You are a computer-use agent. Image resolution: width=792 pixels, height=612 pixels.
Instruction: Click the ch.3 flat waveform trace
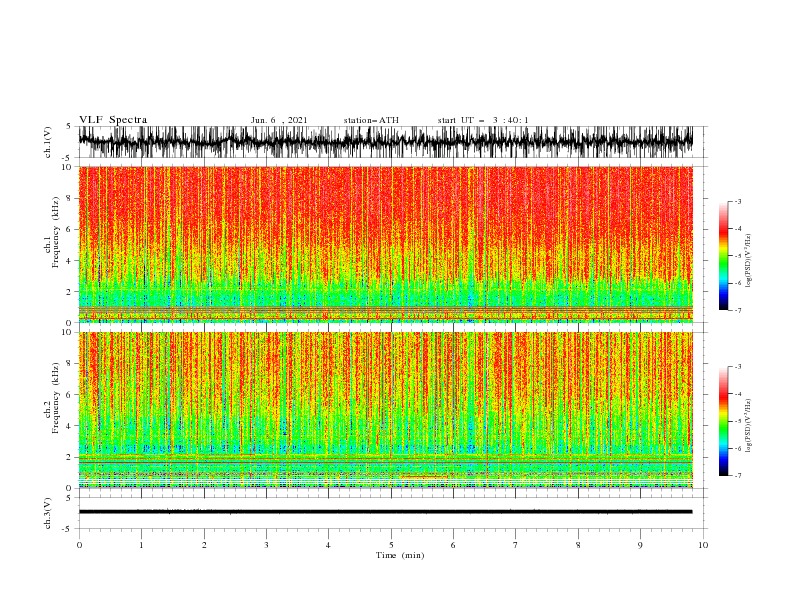[385, 512]
